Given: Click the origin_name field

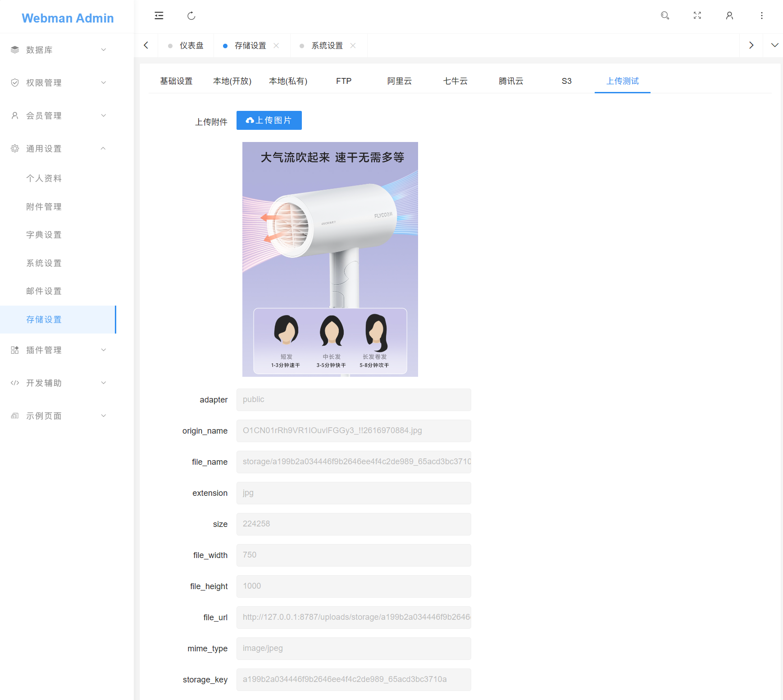Looking at the screenshot, I should pyautogui.click(x=354, y=431).
